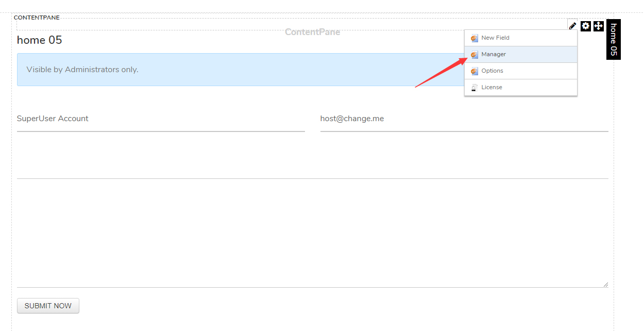Select the vertical home 05 module tab
Viewport: 644px width, 331px height.
[613, 39]
